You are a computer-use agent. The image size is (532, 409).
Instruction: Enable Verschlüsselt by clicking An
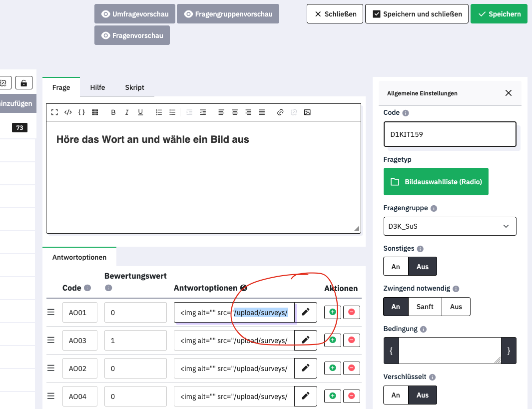[396, 395]
